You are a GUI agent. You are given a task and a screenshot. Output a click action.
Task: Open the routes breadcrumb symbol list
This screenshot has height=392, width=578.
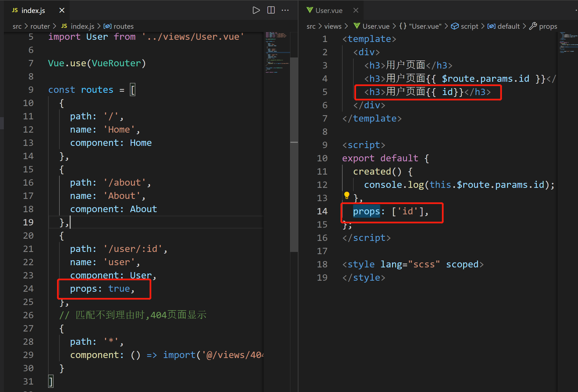tap(123, 26)
